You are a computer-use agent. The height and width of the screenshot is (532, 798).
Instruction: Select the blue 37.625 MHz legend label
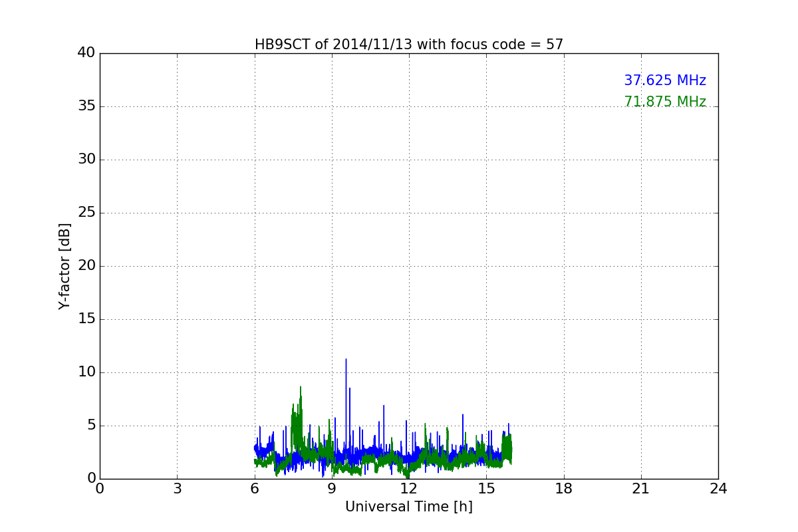[x=665, y=80]
